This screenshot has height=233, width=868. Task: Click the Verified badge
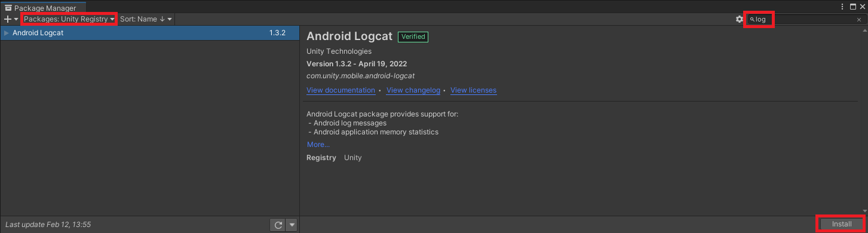coord(413,36)
